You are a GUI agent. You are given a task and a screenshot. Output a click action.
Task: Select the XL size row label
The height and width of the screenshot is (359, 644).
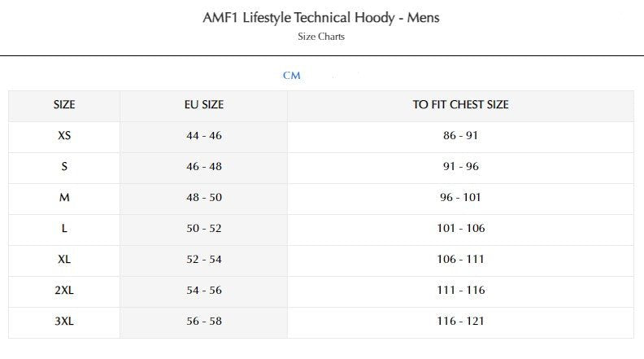pos(64,259)
